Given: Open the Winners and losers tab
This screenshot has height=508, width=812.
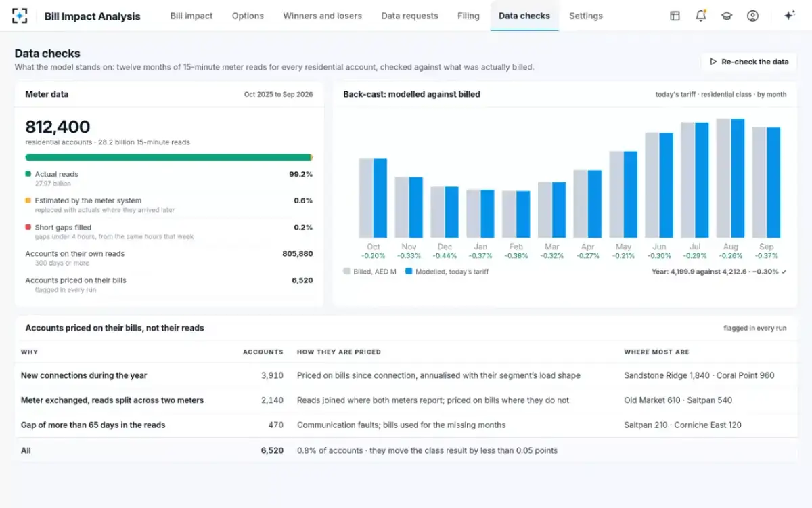Looking at the screenshot, I should pos(322,16).
